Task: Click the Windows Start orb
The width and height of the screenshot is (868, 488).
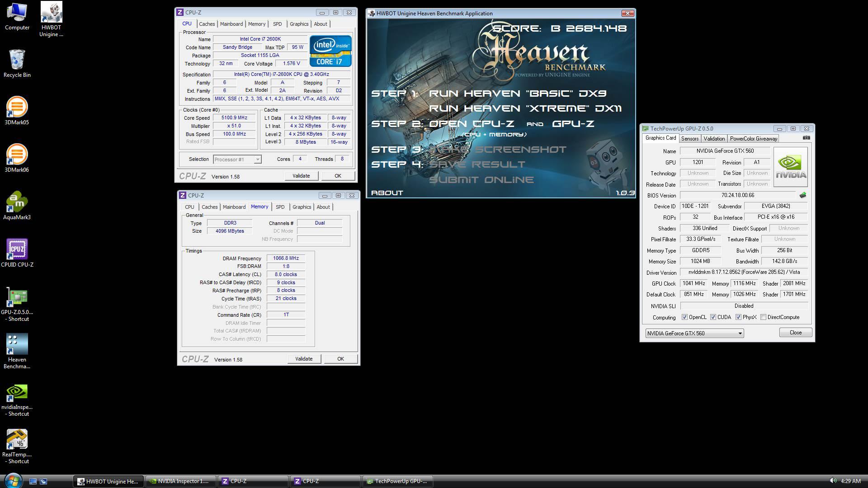Action: pyautogui.click(x=12, y=481)
